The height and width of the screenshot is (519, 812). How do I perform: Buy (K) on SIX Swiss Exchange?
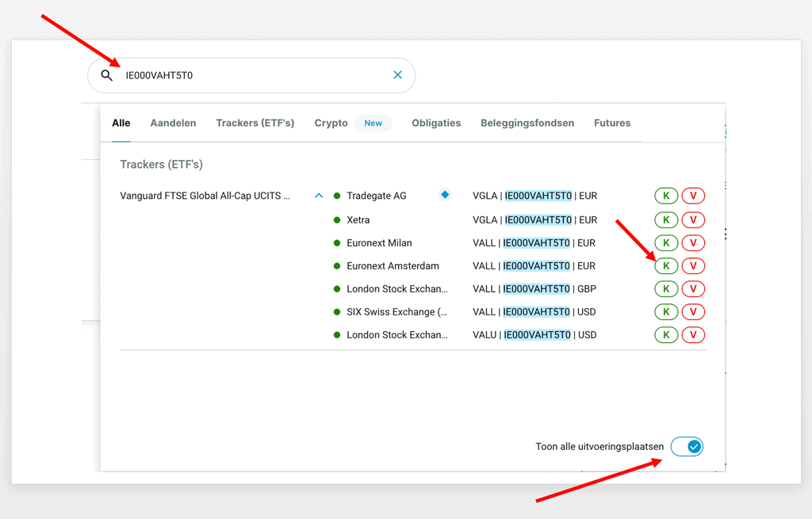[666, 312]
